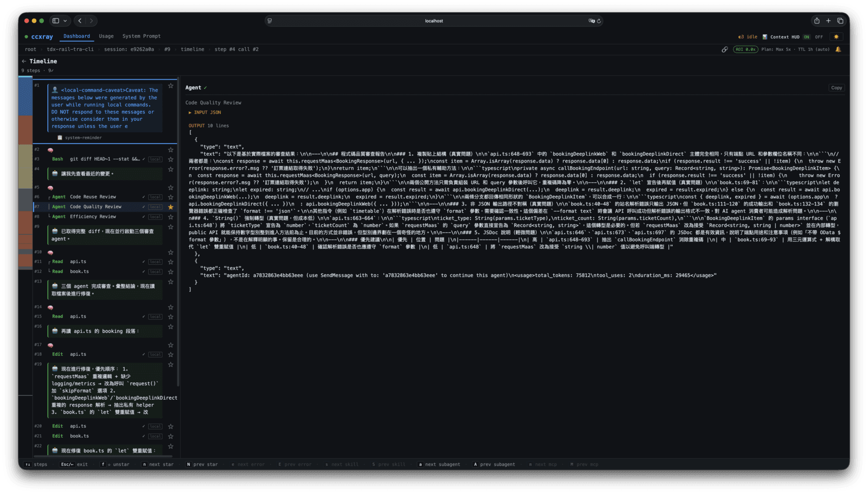
Task: Star step #1 in the timeline
Action: pos(170,86)
